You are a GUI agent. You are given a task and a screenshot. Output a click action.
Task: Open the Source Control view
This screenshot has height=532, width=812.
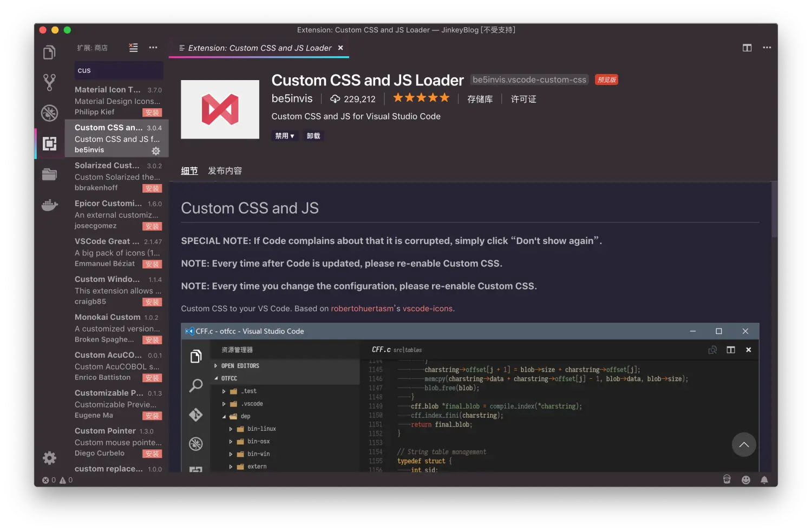click(49, 82)
